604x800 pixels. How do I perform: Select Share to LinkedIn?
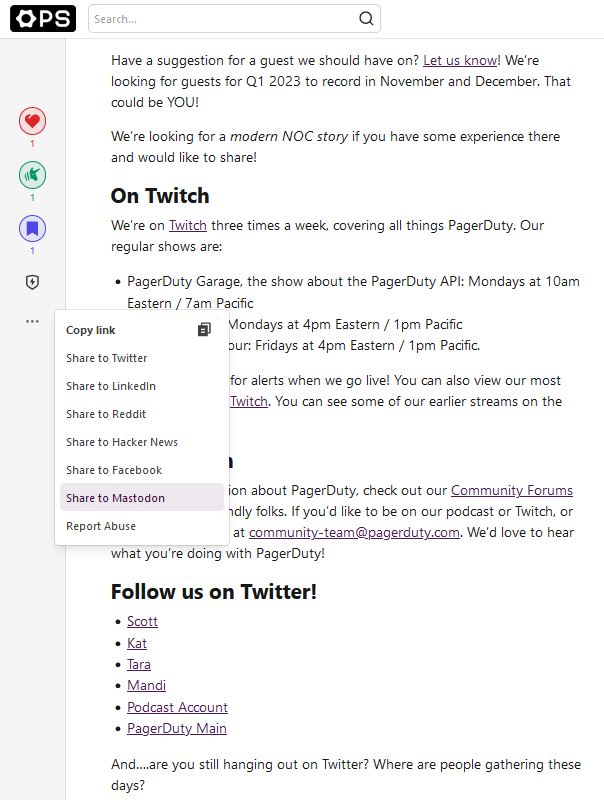click(x=111, y=386)
